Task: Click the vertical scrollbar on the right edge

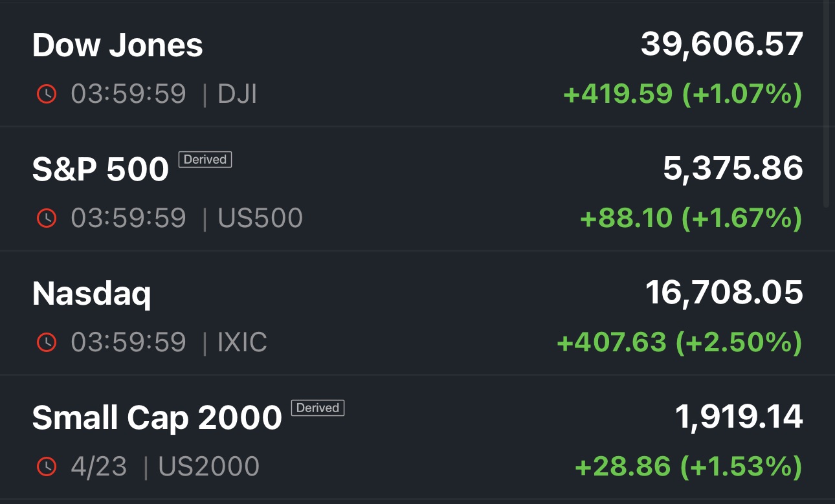Action: point(826,104)
